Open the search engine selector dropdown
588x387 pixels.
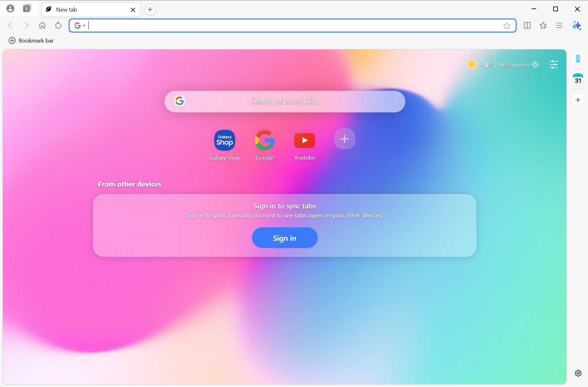tap(79, 26)
